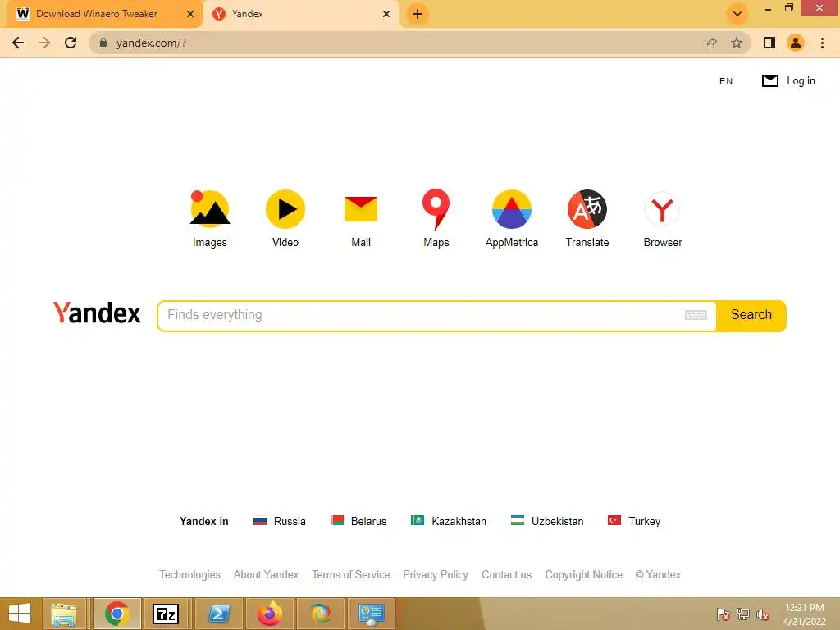Open the Technologies footer link
The height and width of the screenshot is (630, 840).
[x=189, y=574]
